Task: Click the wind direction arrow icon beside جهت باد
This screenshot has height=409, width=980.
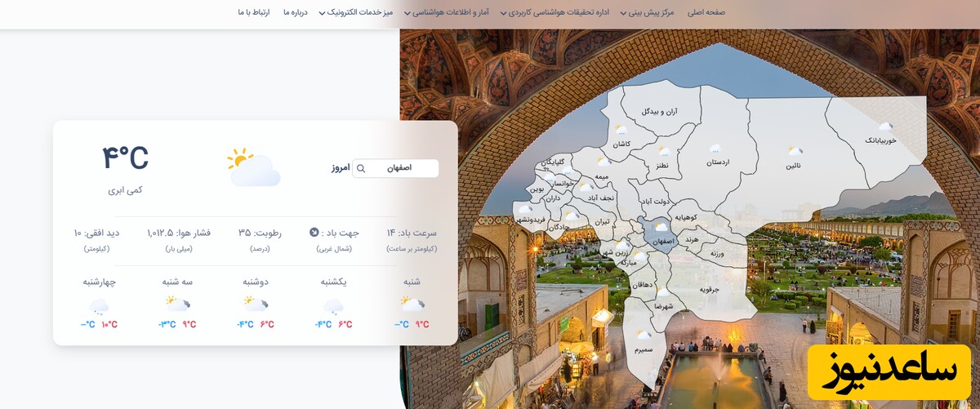Action: 314,232
